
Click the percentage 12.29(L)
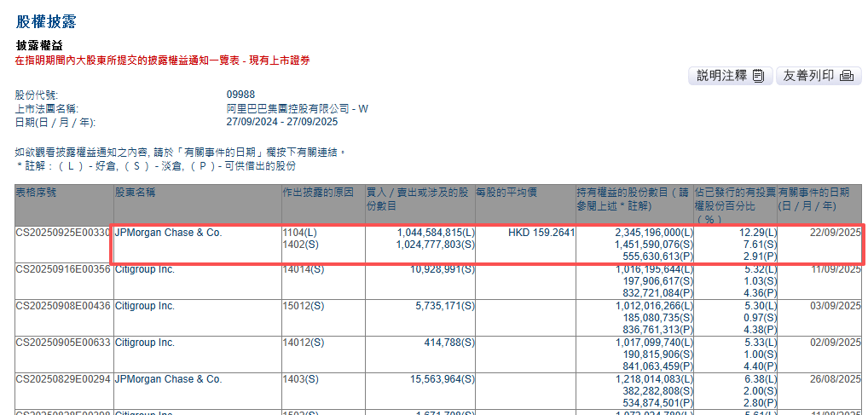click(x=756, y=233)
